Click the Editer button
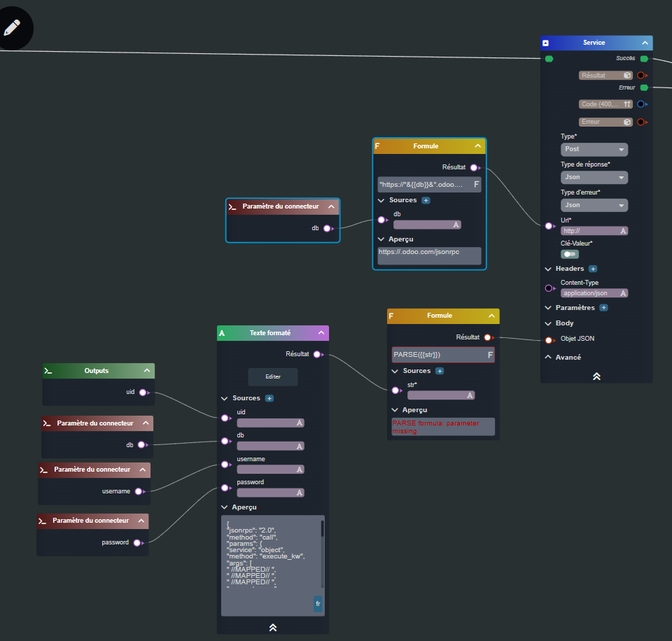 [273, 376]
